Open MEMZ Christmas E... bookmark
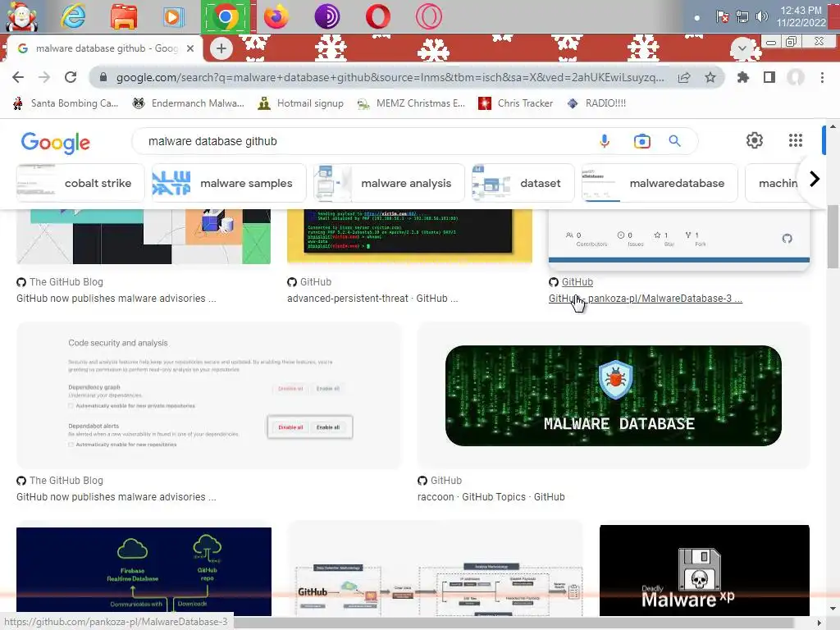840x630 pixels. [411, 103]
